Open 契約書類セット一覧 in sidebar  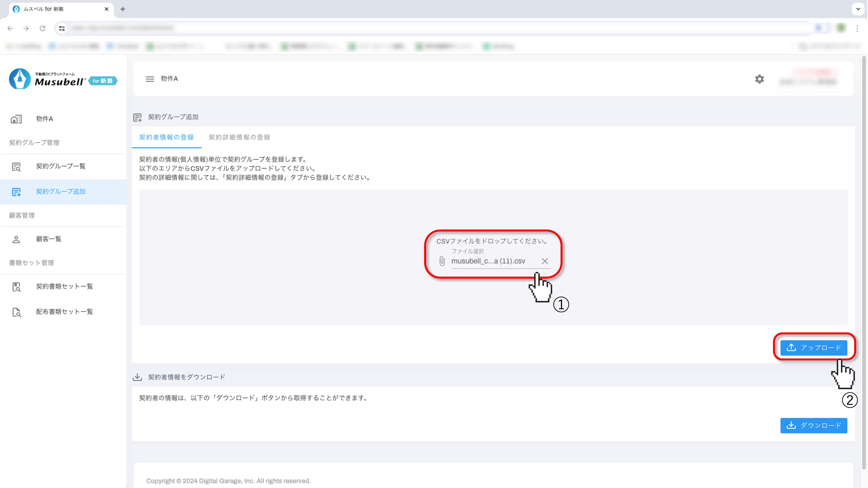[x=64, y=286]
